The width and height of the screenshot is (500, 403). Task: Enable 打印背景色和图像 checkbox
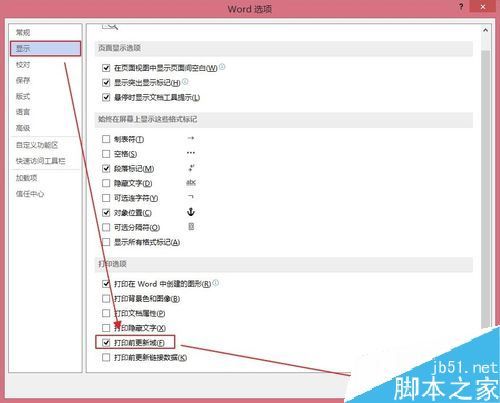[x=106, y=299]
